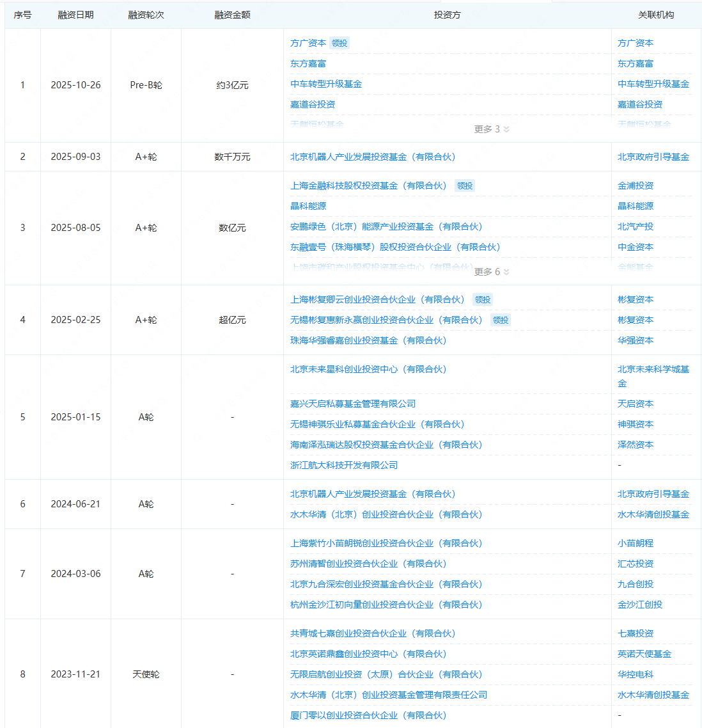Open 中车转型升级基金 in the investor column
Screen dimensions: 702x728
coord(326,84)
